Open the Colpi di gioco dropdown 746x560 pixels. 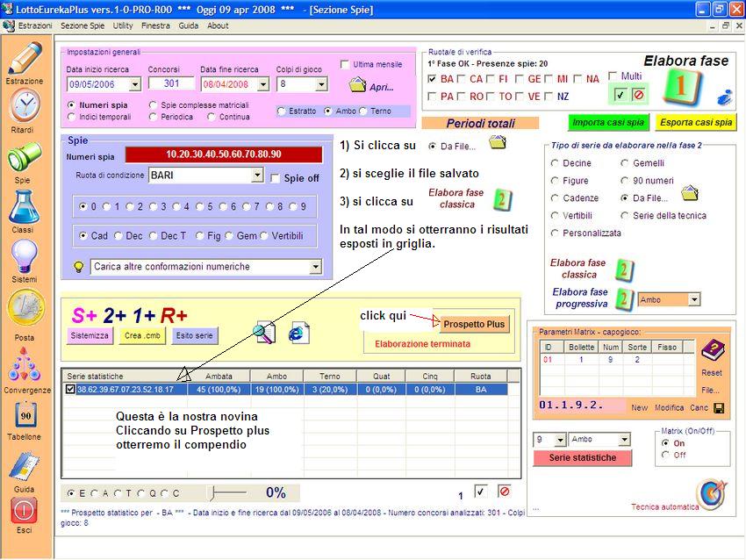(x=321, y=85)
